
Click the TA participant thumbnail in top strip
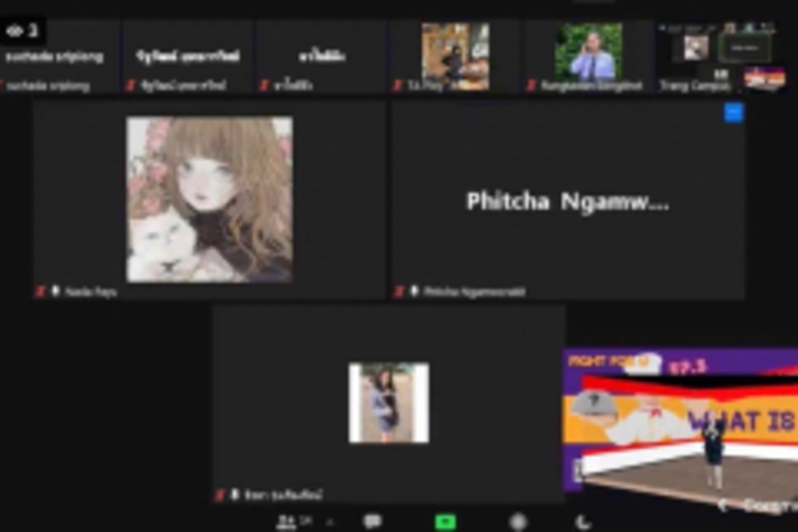click(454, 53)
